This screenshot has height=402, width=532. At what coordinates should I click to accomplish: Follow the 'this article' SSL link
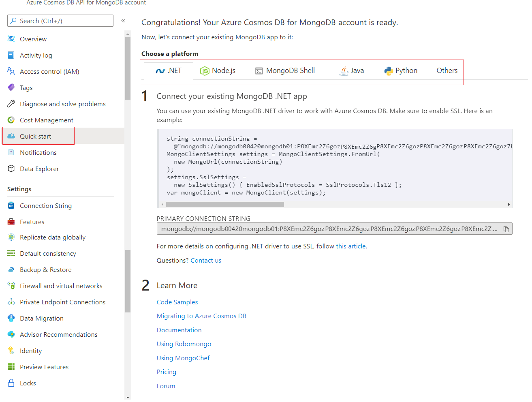pyautogui.click(x=351, y=246)
